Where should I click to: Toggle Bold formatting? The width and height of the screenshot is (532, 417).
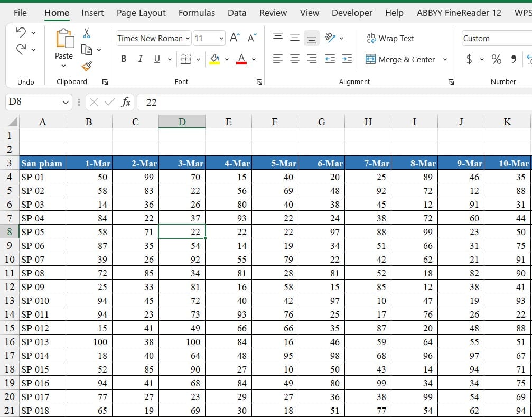pos(124,59)
